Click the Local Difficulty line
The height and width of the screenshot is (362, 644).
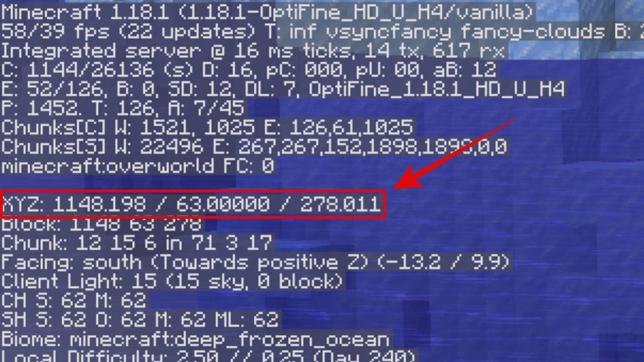209,356
